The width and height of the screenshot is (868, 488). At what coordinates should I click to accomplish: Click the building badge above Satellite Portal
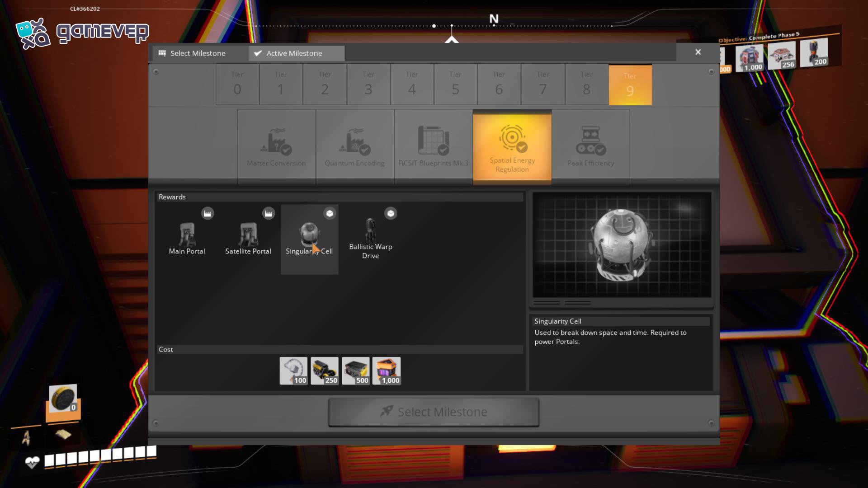pyautogui.click(x=269, y=213)
